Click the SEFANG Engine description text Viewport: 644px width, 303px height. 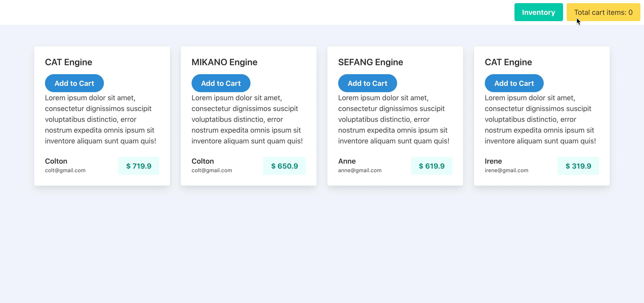(394, 119)
